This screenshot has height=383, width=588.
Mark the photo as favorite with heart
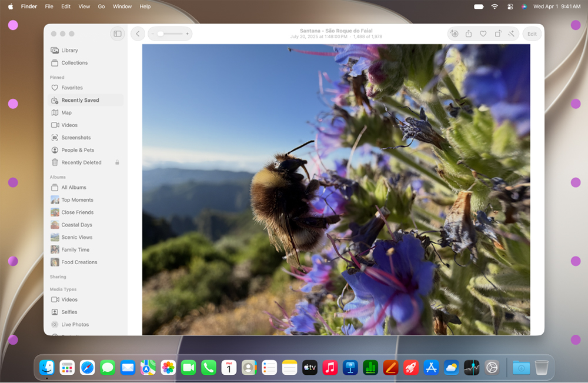483,34
